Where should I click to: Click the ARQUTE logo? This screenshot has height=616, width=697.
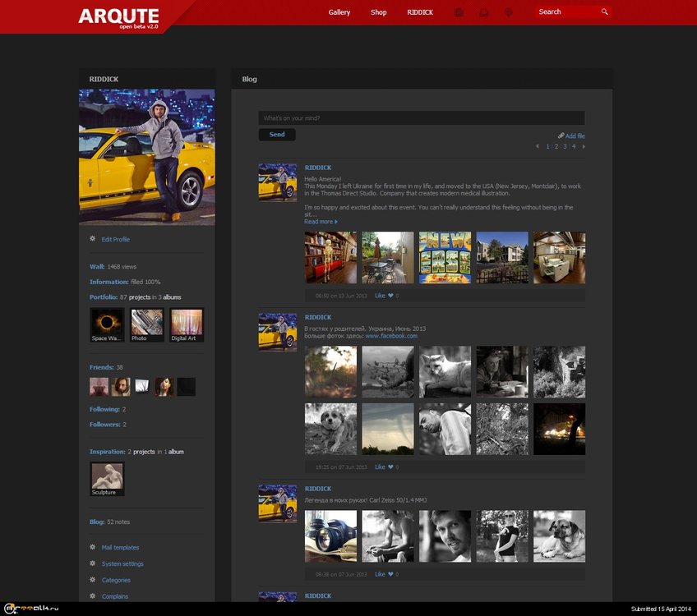(x=118, y=16)
